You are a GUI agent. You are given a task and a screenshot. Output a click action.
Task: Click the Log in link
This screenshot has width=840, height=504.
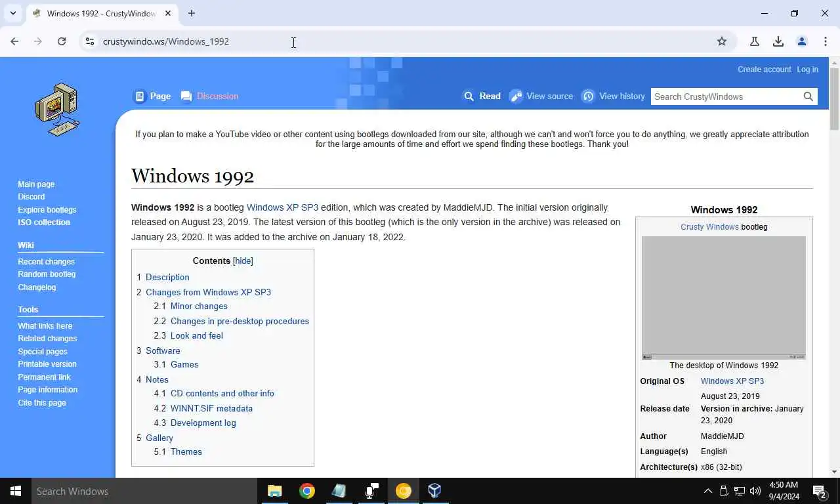(x=807, y=70)
